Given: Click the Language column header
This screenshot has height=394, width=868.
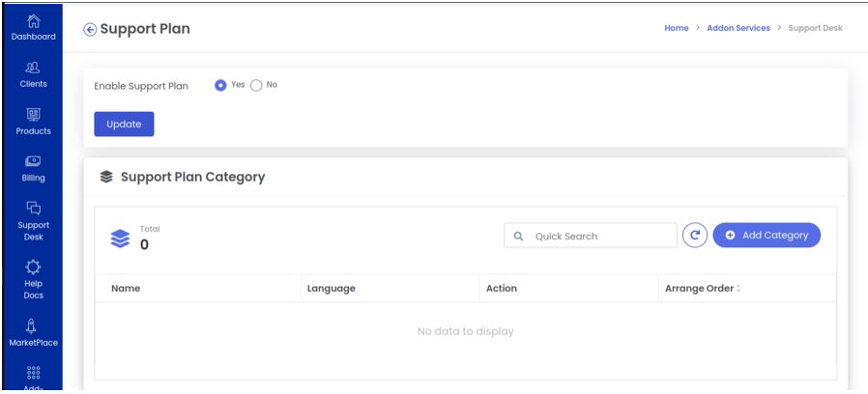Looking at the screenshot, I should pyautogui.click(x=331, y=289).
